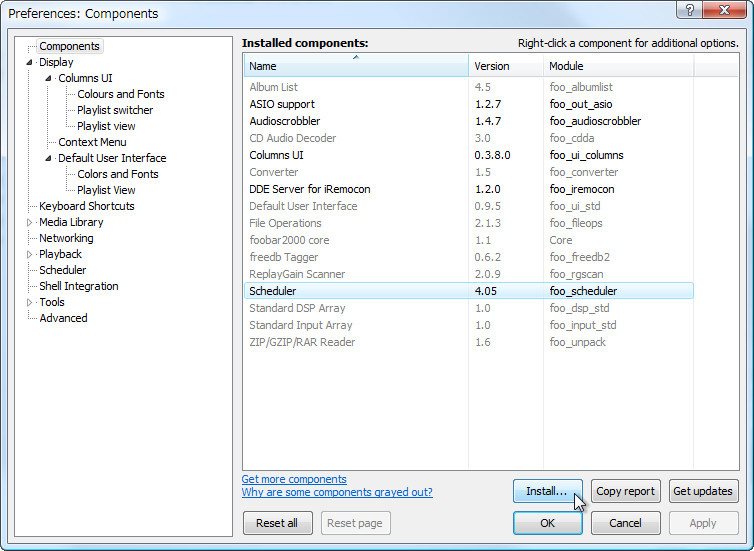The height and width of the screenshot is (551, 754).
Task: Open the Networking settings page
Action: pos(66,238)
